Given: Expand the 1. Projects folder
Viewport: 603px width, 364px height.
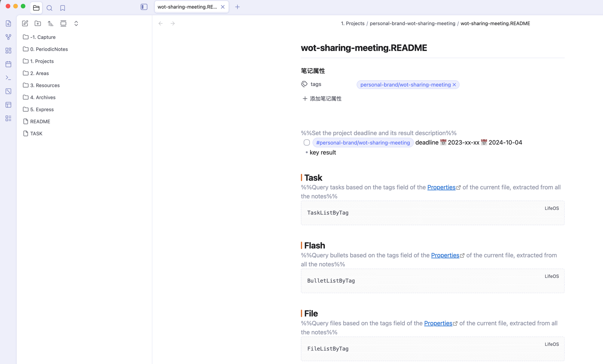Looking at the screenshot, I should (38, 61).
